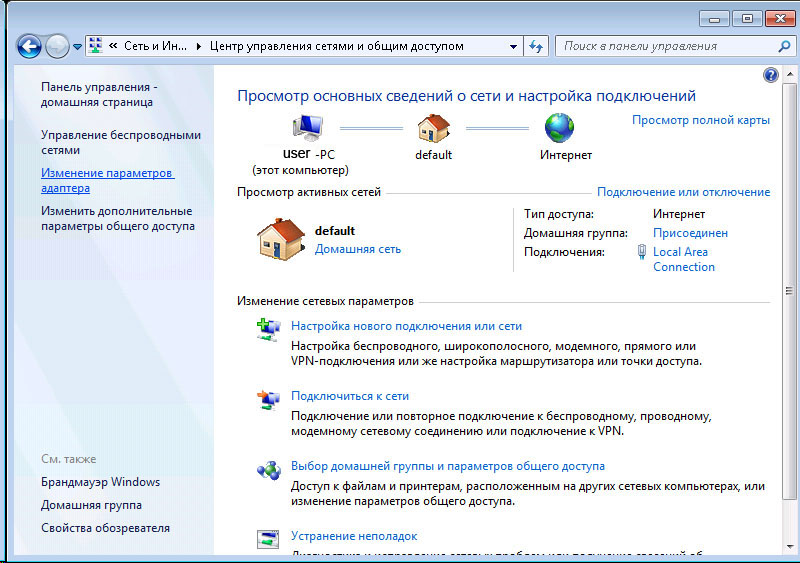Click 'Присоединен' homegroup status link
800x563 pixels.
point(690,233)
